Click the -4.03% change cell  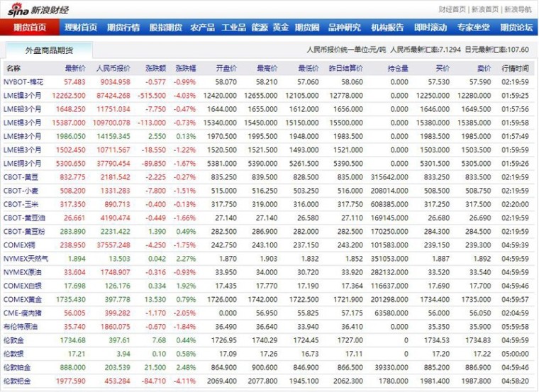(x=184, y=96)
